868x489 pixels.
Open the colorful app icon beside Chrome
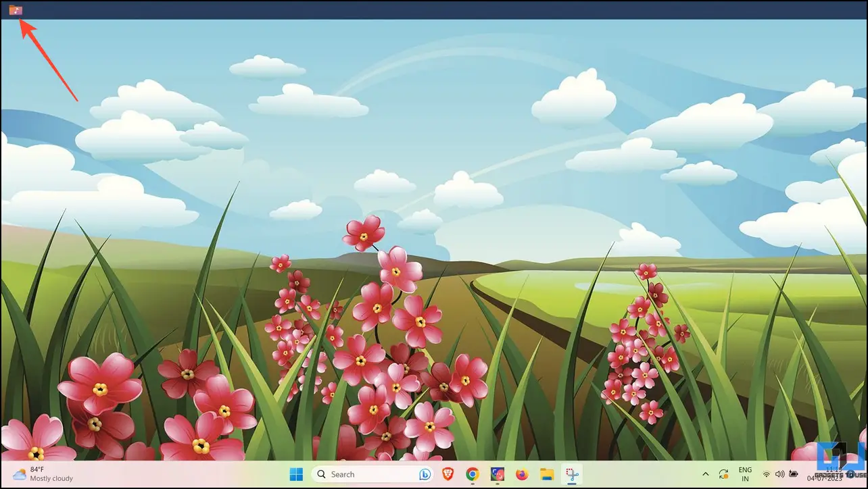[497, 474]
